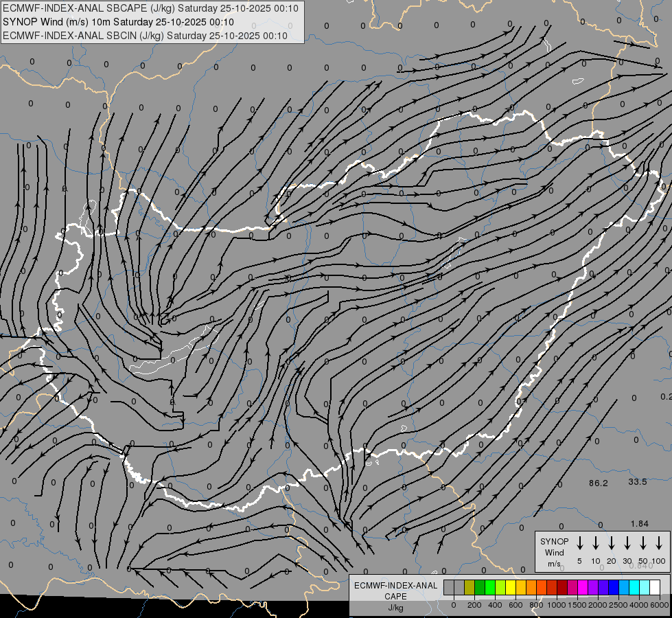This screenshot has height=618, width=672.
Task: Select the lime-yellow-green CAPE legend swatch
Action: pyautogui.click(x=500, y=587)
